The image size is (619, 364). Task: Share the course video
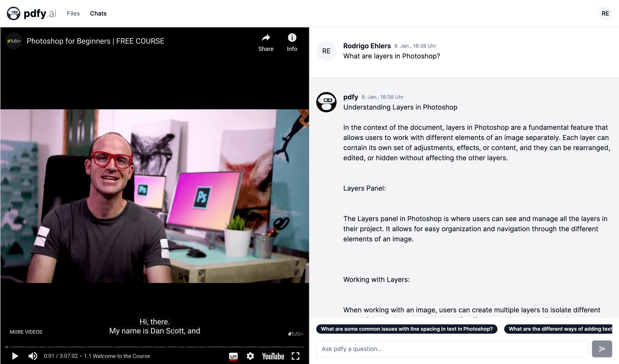click(x=266, y=42)
